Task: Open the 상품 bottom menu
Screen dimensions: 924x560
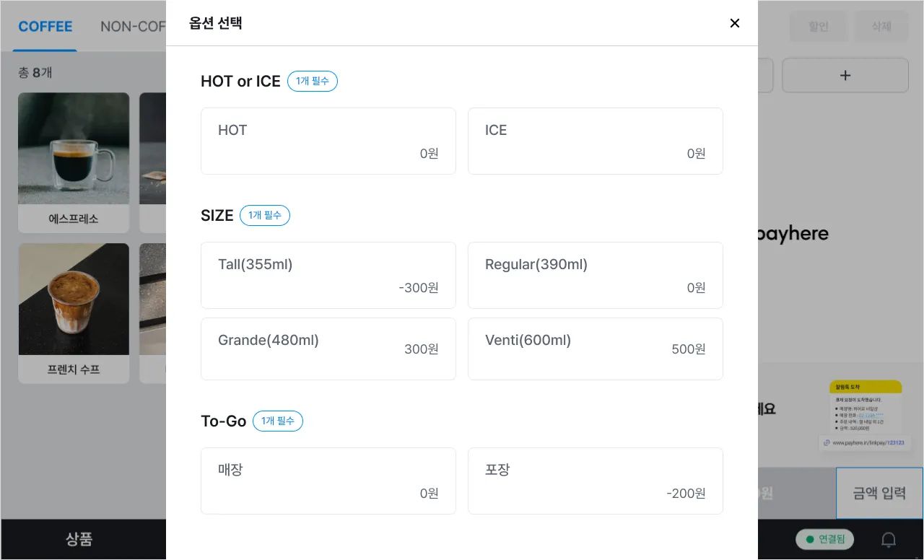Action: click(x=79, y=539)
